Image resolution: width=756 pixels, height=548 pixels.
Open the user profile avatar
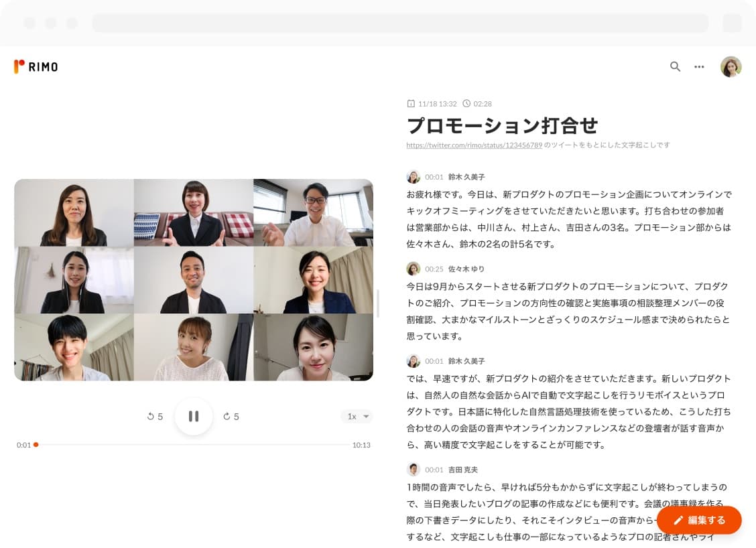click(731, 66)
